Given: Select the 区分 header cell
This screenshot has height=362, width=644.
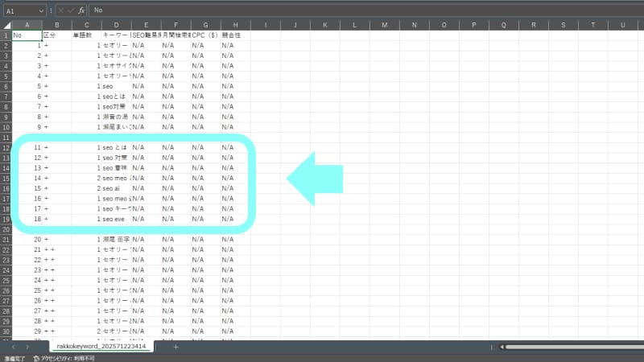Looking at the screenshot, I should pos(56,35).
